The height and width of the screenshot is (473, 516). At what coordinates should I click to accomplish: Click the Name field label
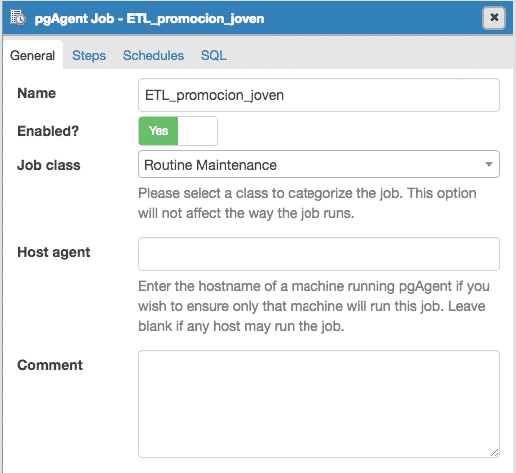(36, 93)
